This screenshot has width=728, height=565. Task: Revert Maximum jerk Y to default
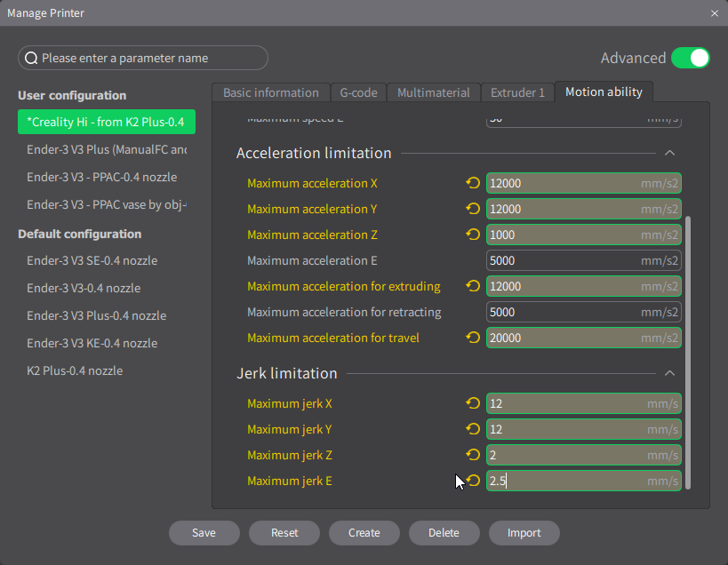(473, 429)
